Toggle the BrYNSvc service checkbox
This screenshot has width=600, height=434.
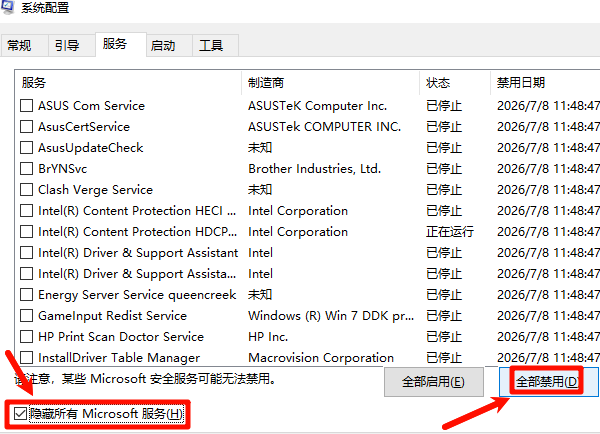[26, 169]
